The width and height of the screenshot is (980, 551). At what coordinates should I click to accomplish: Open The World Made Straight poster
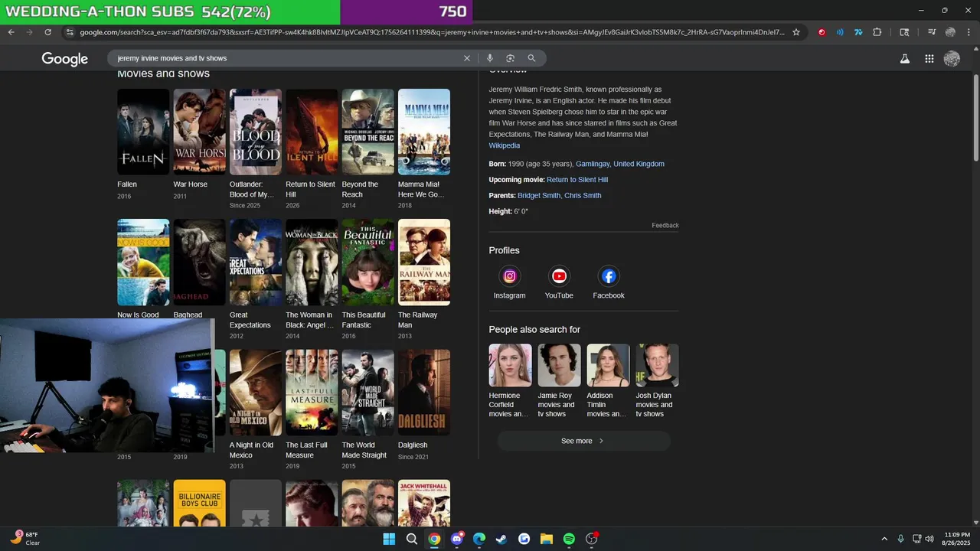point(367,393)
